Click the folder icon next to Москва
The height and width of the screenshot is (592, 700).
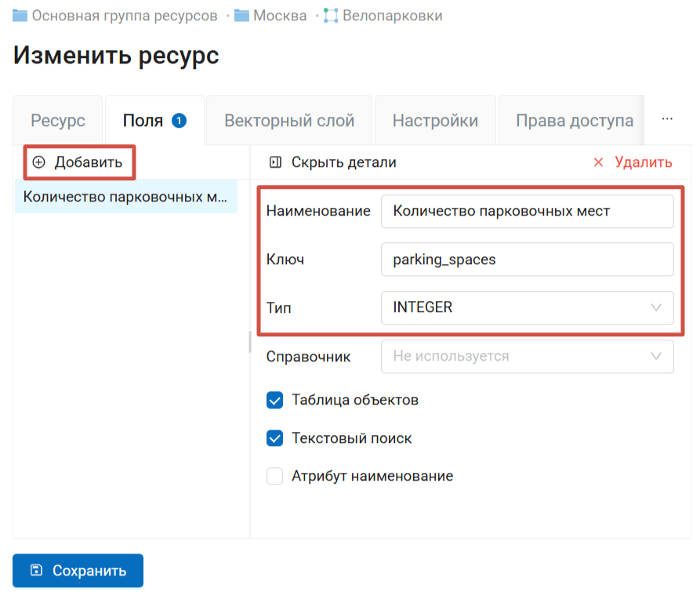click(241, 16)
